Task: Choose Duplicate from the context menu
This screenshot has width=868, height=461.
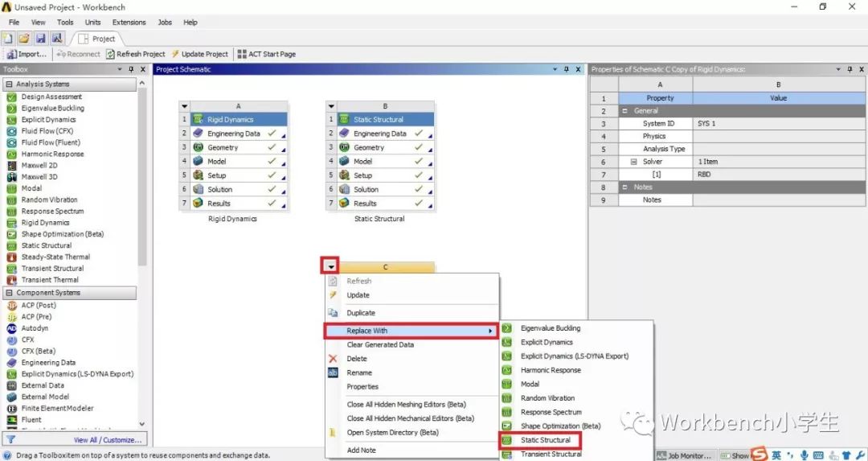Action: (x=361, y=313)
